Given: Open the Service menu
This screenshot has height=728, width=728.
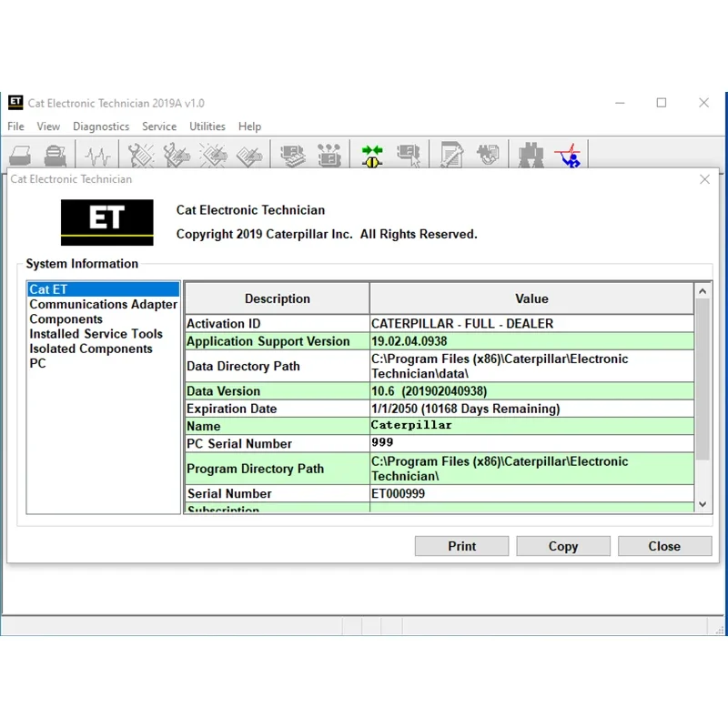Looking at the screenshot, I should pyautogui.click(x=159, y=126).
